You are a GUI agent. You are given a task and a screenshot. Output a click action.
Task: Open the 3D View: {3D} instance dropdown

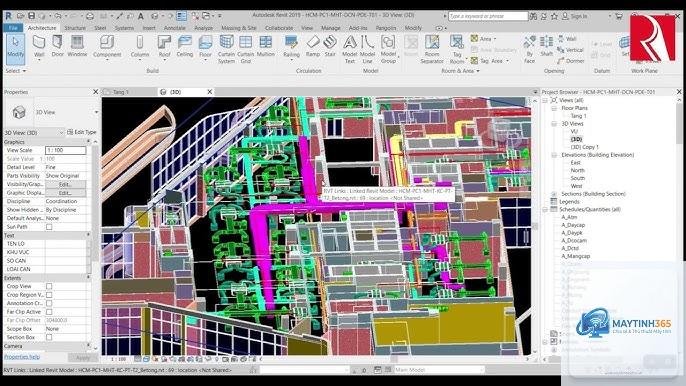(60, 132)
